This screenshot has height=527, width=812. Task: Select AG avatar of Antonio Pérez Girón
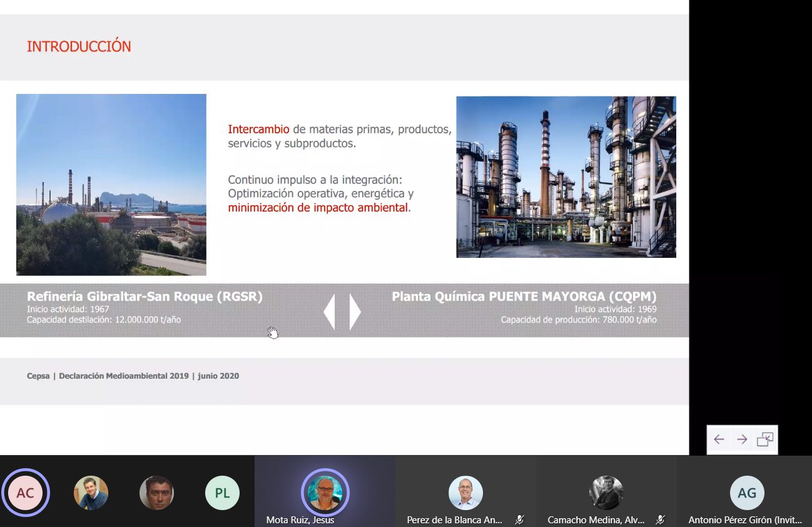[x=747, y=493]
